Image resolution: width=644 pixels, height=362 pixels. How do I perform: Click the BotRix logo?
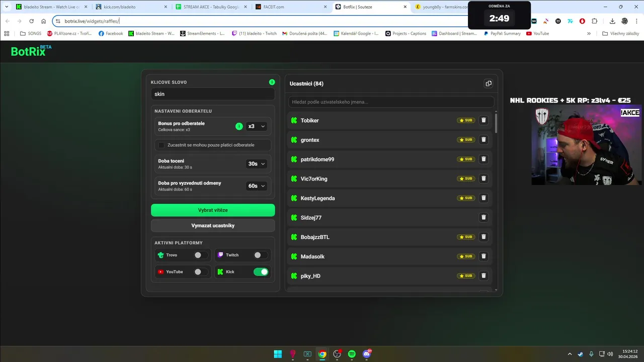coord(31,50)
